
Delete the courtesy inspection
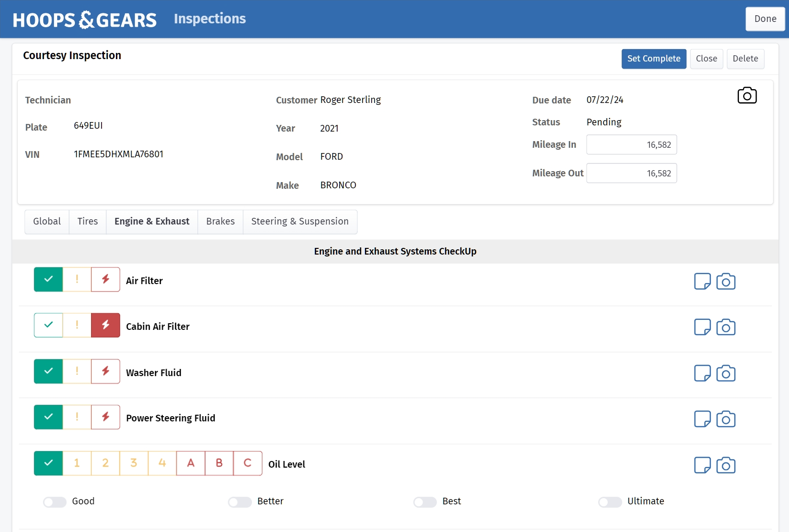pyautogui.click(x=745, y=59)
